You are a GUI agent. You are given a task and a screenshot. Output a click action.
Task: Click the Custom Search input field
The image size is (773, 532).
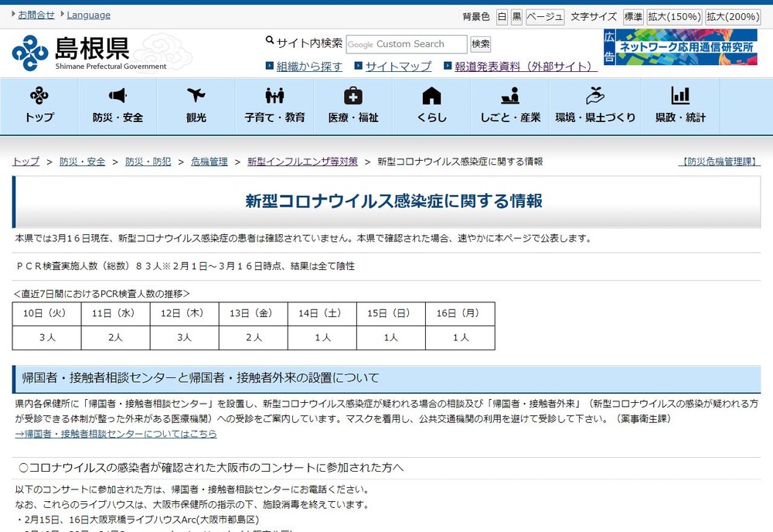tap(406, 44)
